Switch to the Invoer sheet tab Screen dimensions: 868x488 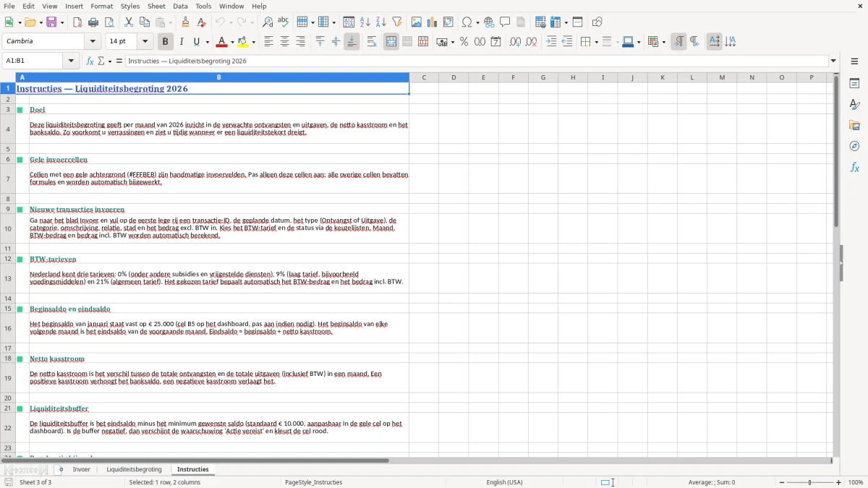(x=82, y=470)
